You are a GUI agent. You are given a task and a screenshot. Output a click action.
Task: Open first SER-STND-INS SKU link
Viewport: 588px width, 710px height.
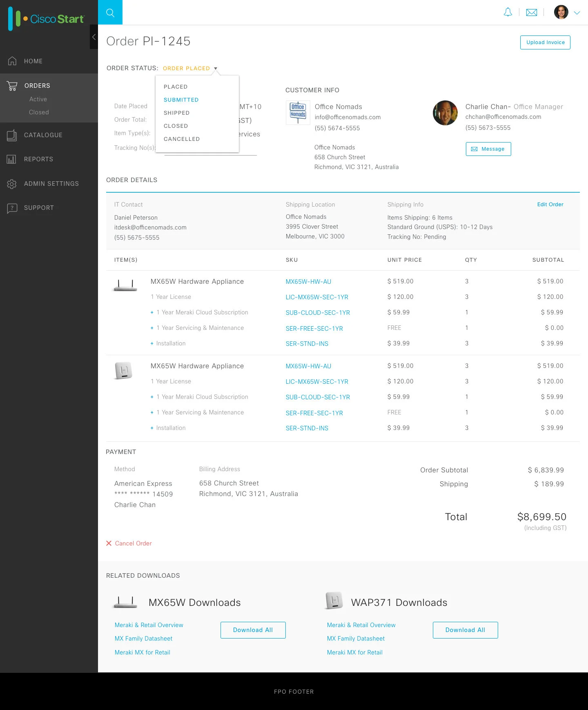coord(307,344)
